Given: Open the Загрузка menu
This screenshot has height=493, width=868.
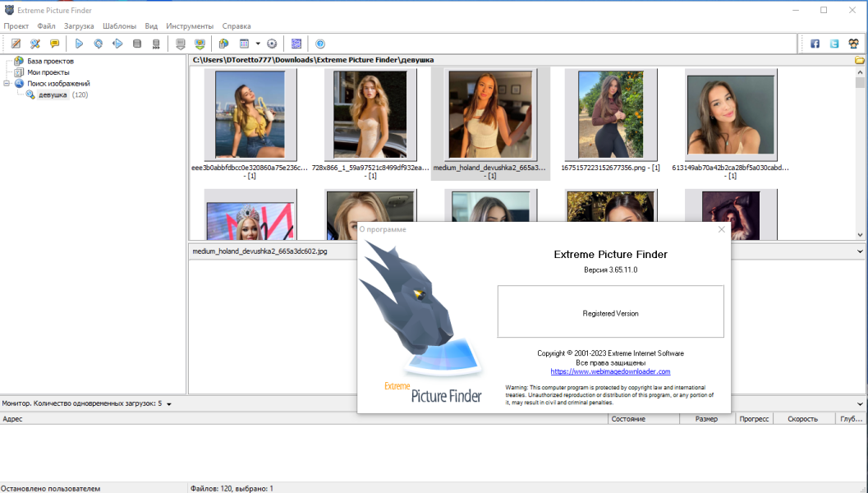Looking at the screenshot, I should [x=79, y=26].
